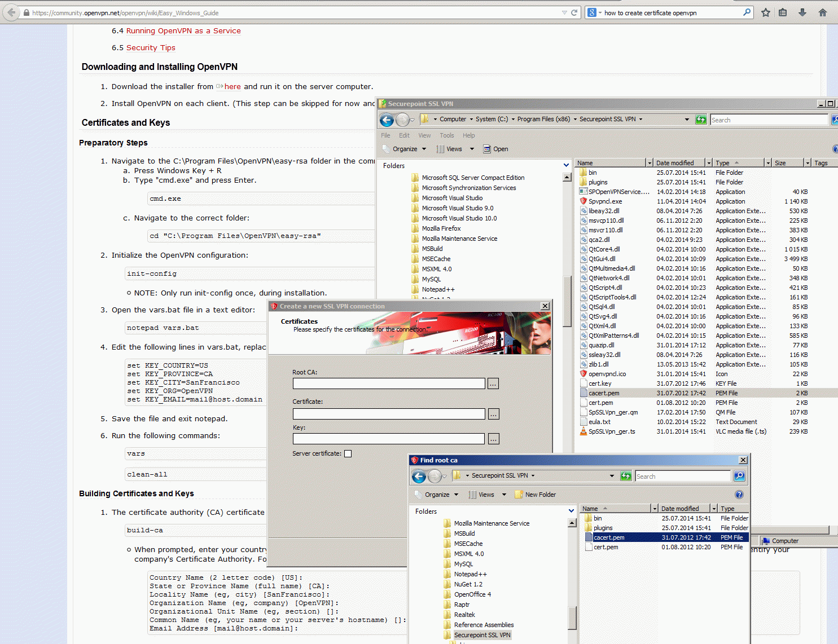The height and width of the screenshot is (644, 838).
Task: Click the Certificate path field
Action: tap(389, 414)
